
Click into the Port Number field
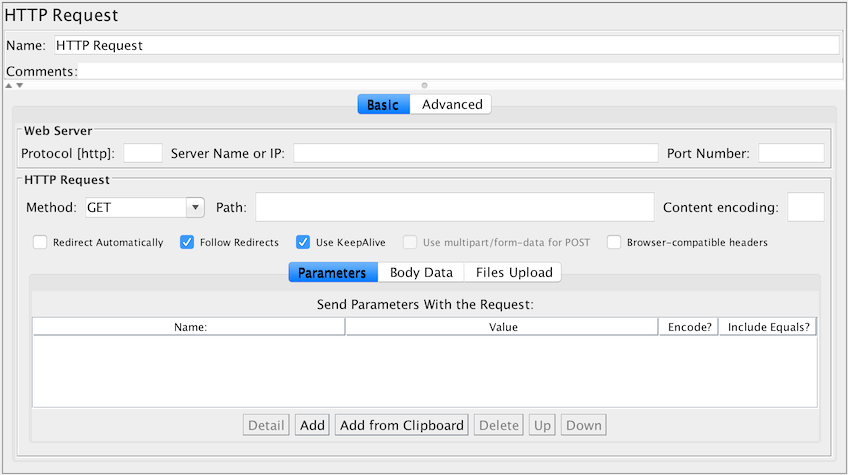coord(791,153)
